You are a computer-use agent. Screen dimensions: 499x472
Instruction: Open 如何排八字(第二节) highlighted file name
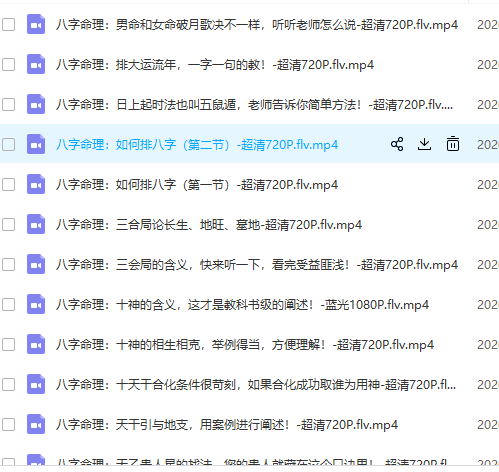(x=197, y=145)
